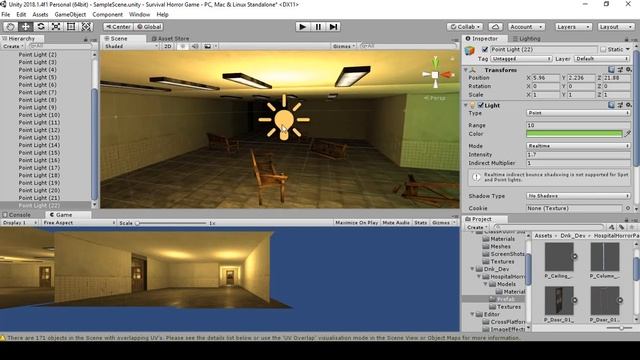Toggle Maximize On Play
The width and height of the screenshot is (640, 360).
click(x=356, y=222)
